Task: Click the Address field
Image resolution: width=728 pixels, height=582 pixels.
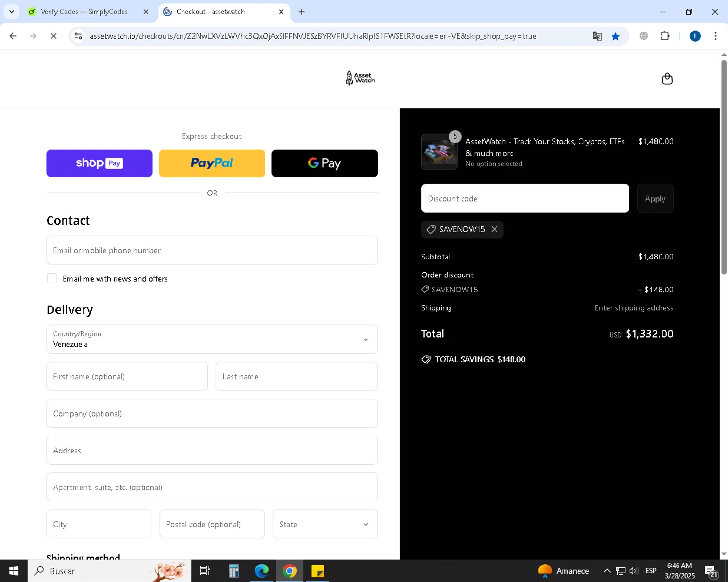Action: click(212, 450)
